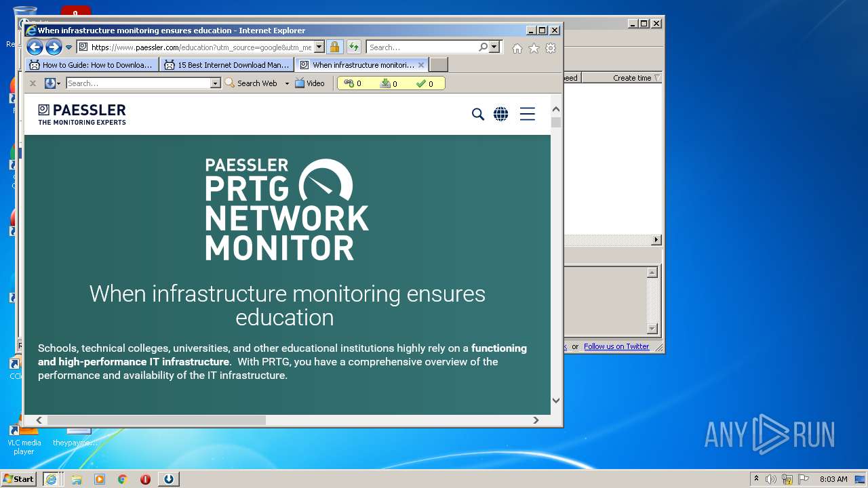Click the download manager taskbar icon
This screenshot has height=488, width=868.
click(169, 479)
